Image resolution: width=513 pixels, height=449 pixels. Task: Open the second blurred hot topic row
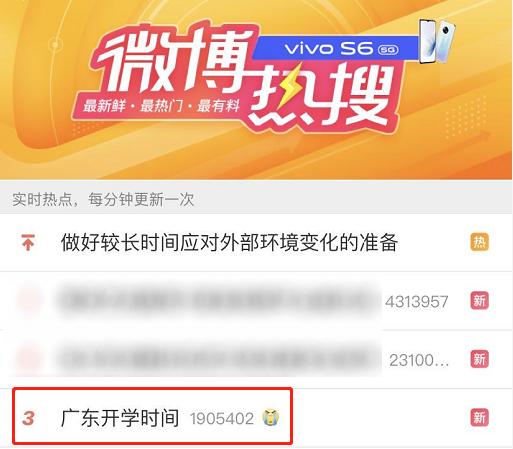256,359
